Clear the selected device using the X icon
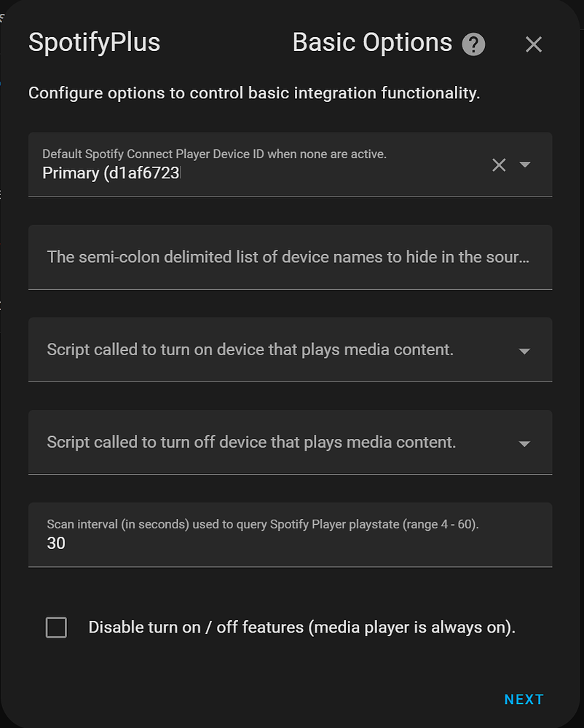The height and width of the screenshot is (728, 584). pos(498,165)
